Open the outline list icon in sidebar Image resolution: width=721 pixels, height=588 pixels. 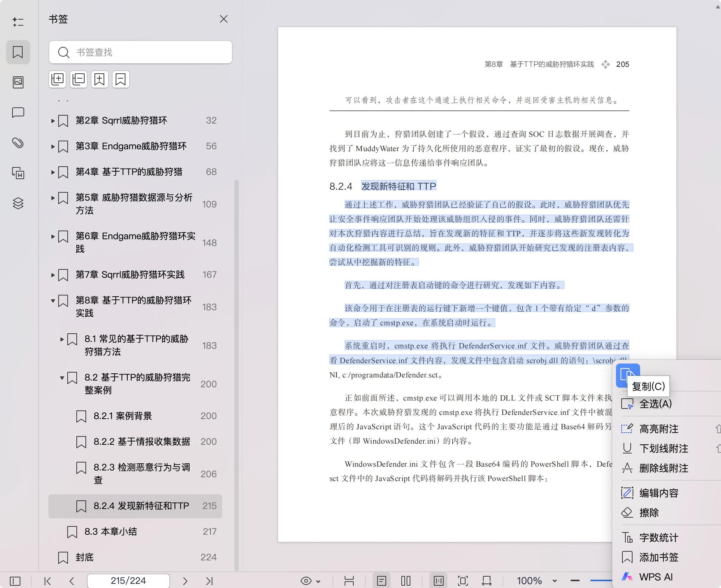pos(18,22)
